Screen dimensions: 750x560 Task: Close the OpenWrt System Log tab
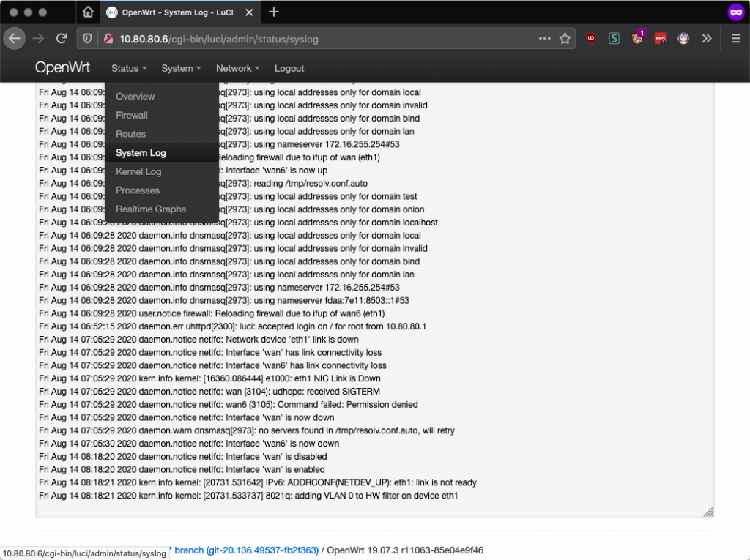(x=249, y=12)
